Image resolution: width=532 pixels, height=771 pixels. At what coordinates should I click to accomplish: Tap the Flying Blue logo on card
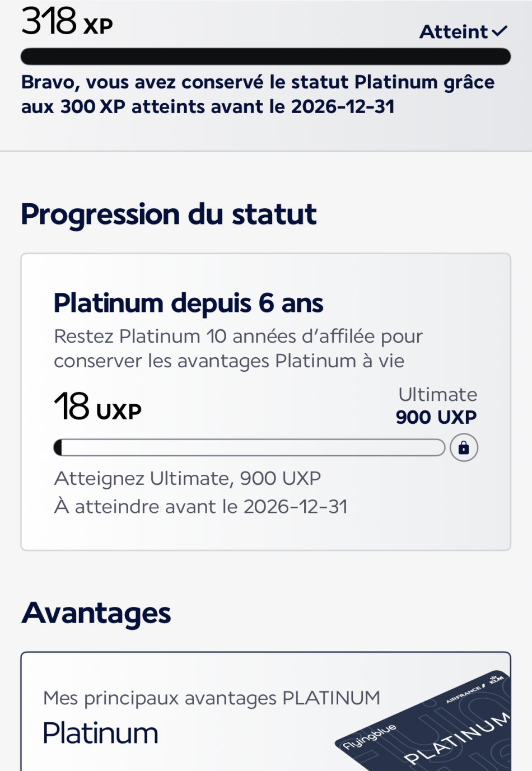370,736
